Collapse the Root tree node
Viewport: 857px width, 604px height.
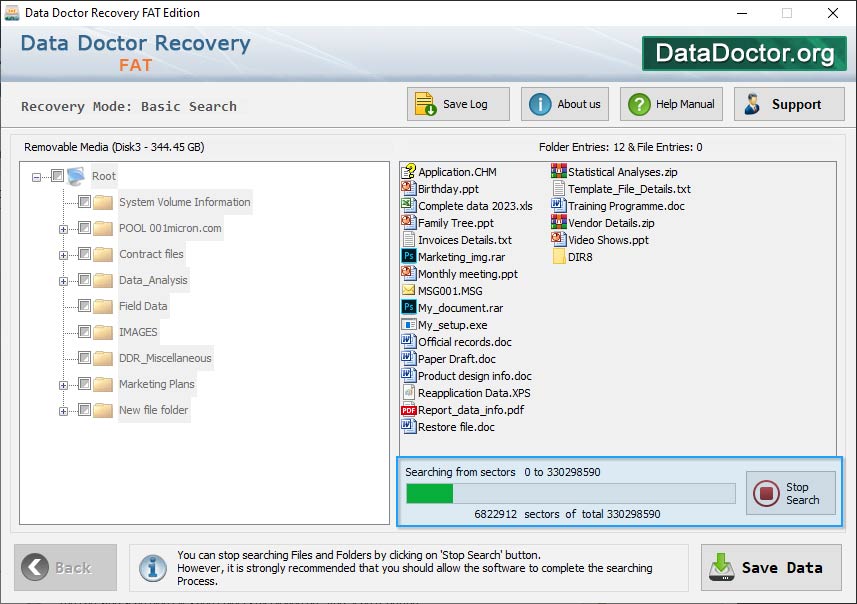coord(36,177)
